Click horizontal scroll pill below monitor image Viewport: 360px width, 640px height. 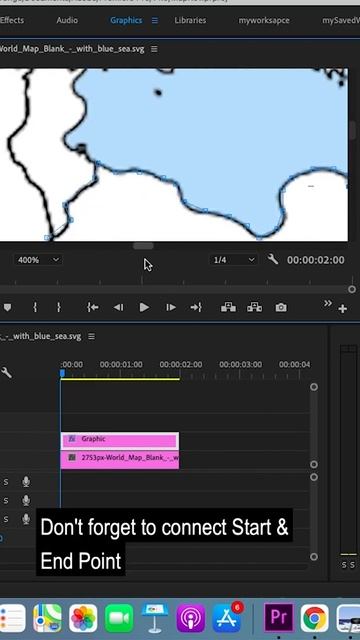(143, 246)
